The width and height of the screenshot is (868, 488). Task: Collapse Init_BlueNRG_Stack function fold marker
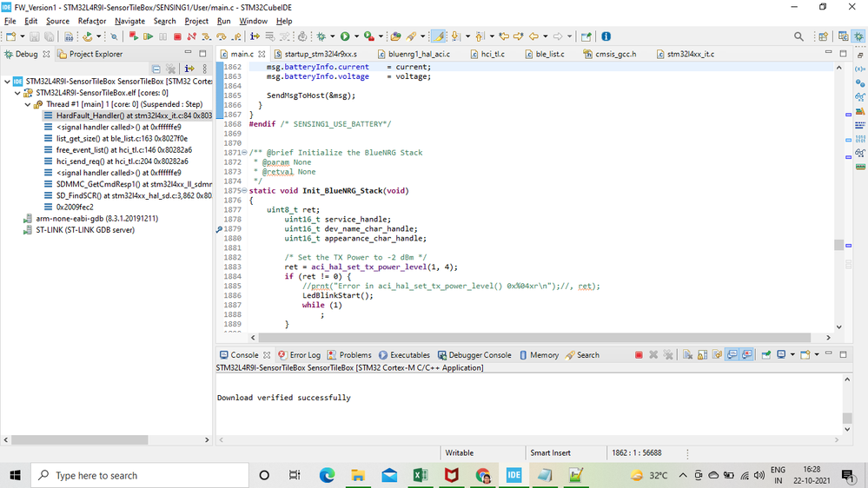pyautogui.click(x=244, y=190)
